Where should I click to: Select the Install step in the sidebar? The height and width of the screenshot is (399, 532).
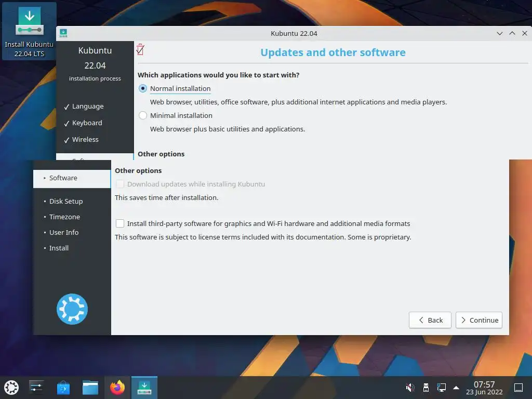click(59, 248)
